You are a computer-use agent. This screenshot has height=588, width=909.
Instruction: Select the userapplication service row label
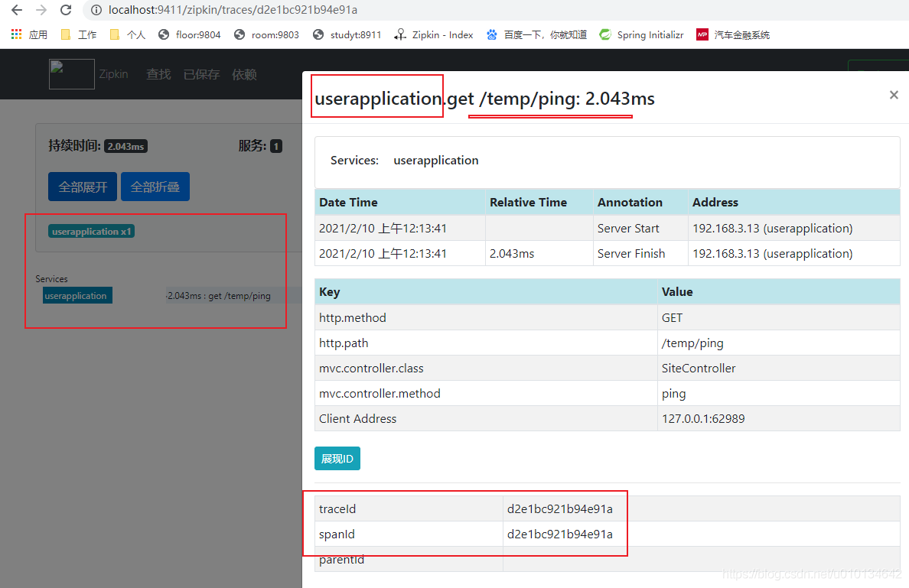click(x=78, y=295)
